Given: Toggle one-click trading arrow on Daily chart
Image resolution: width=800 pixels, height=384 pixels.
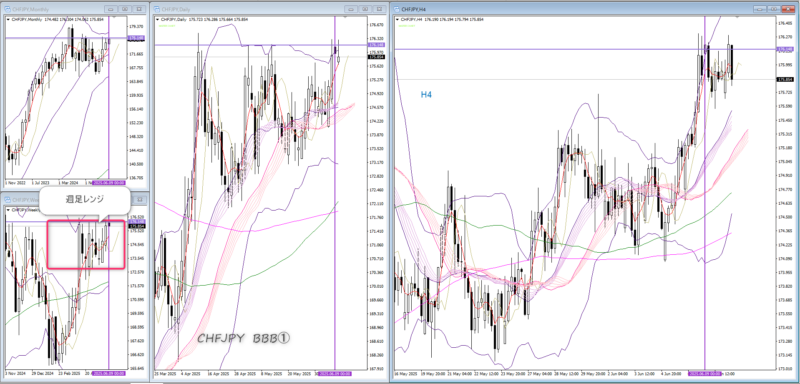Looking at the screenshot, I should pyautogui.click(x=158, y=19).
